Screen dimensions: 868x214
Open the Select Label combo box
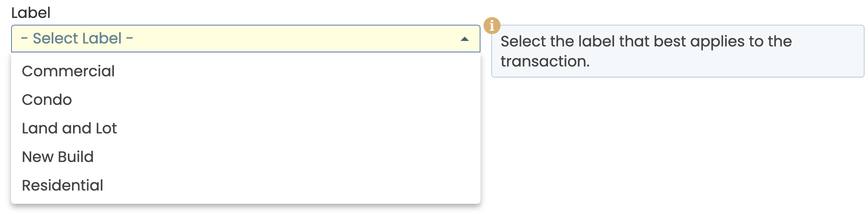coord(245,39)
